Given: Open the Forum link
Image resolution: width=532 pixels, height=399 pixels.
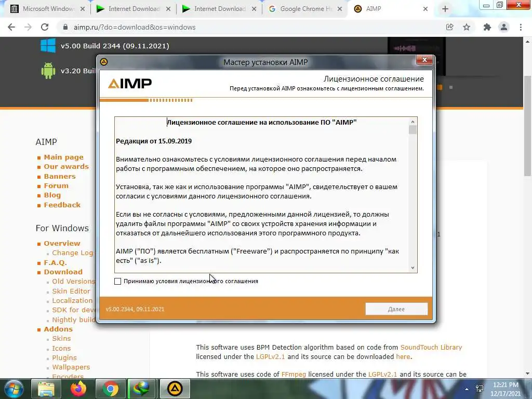Looking at the screenshot, I should point(56,185).
